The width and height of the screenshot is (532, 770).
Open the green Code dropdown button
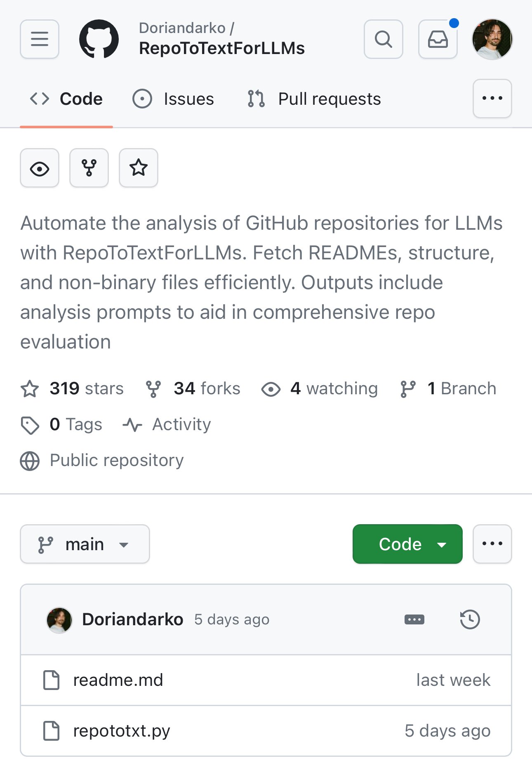point(407,544)
